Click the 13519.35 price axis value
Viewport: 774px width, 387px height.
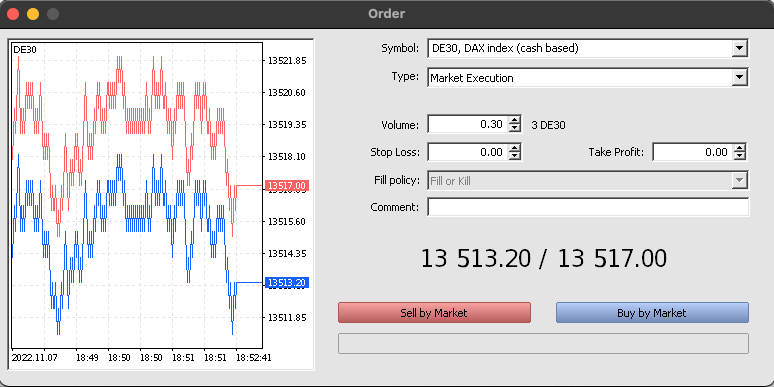287,124
